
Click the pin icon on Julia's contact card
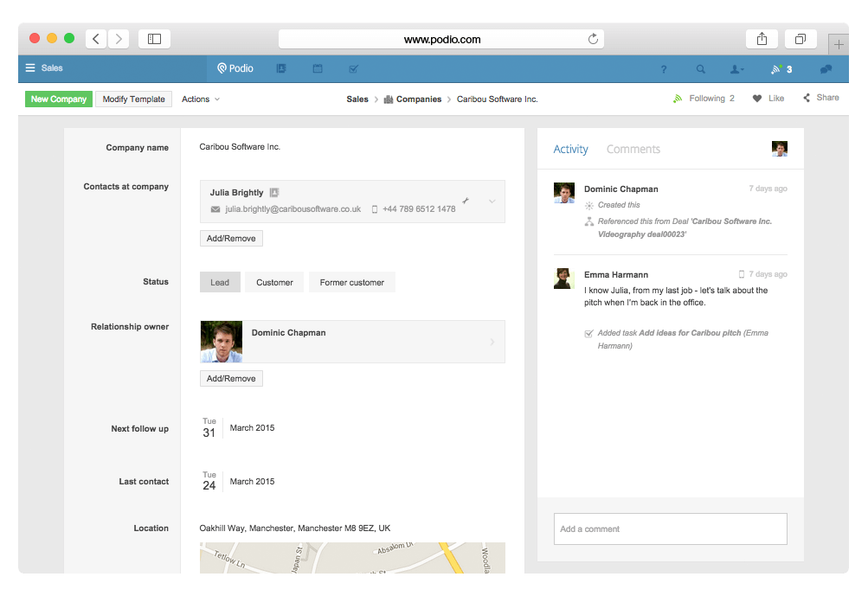(x=466, y=201)
